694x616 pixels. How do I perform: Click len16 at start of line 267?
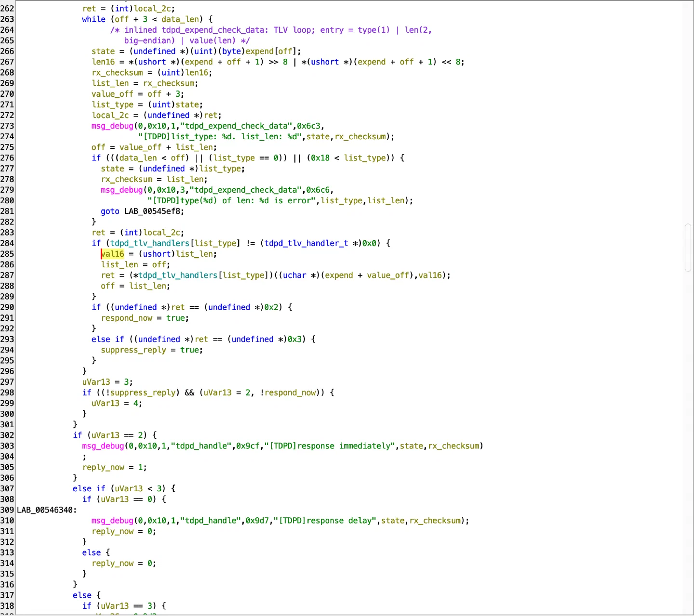[x=104, y=62]
